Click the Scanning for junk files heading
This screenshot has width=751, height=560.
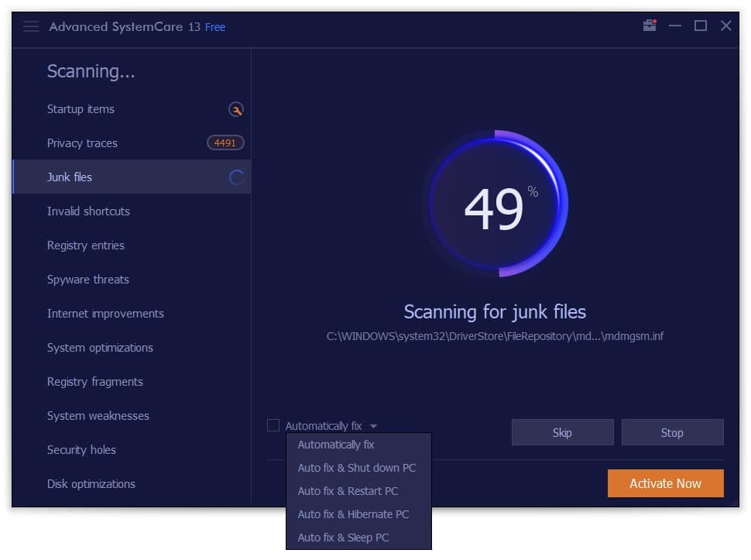[495, 312]
